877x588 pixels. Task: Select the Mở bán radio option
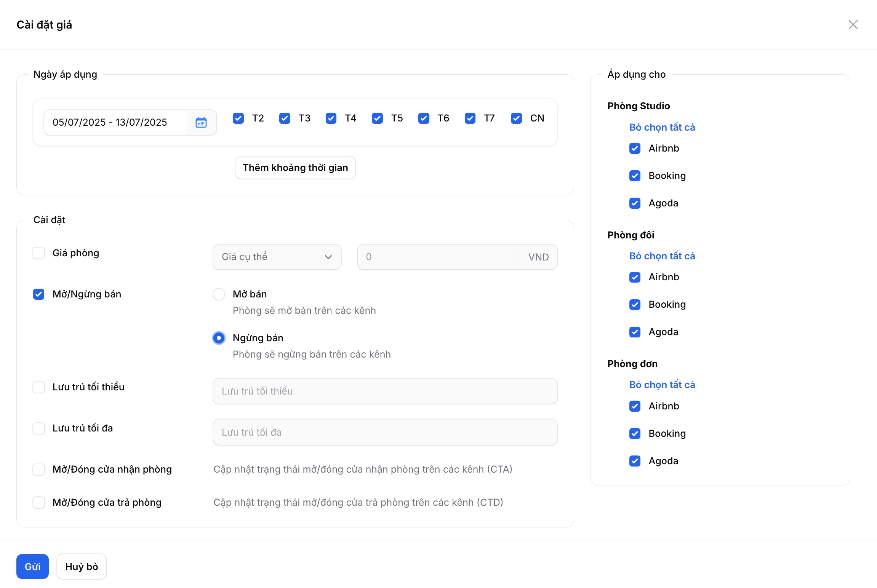(219, 294)
